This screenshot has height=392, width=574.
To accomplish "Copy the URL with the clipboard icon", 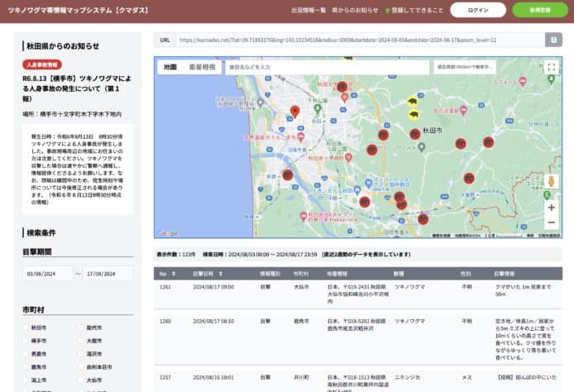I will [x=552, y=40].
